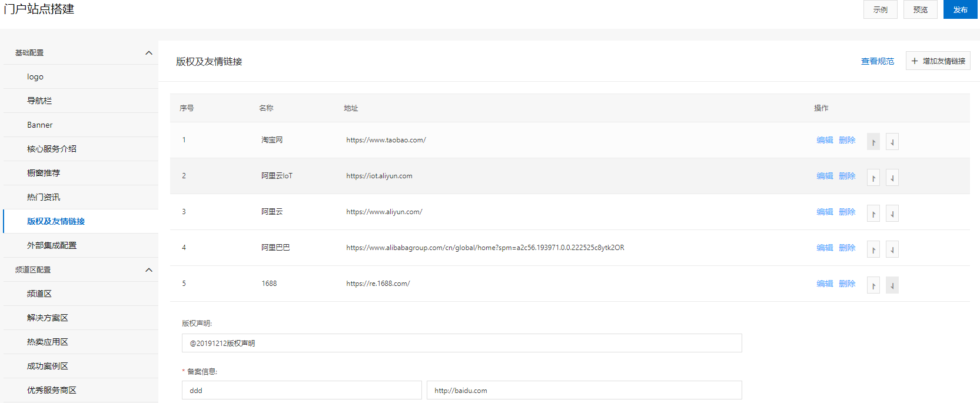Image resolution: width=980 pixels, height=403 pixels.
Task: Click the https://www.aliyun.com/ address
Action: [384, 212]
